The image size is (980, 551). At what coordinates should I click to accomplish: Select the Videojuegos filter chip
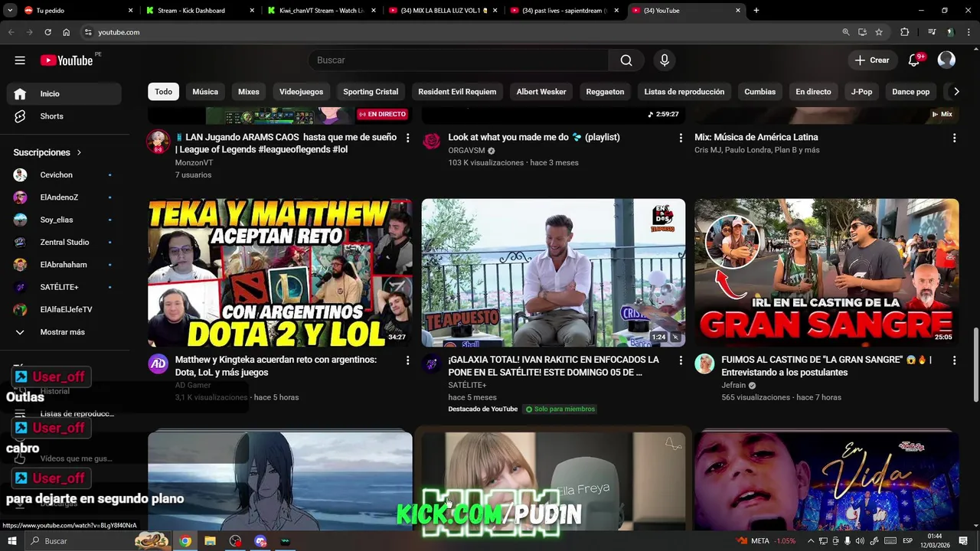(301, 92)
